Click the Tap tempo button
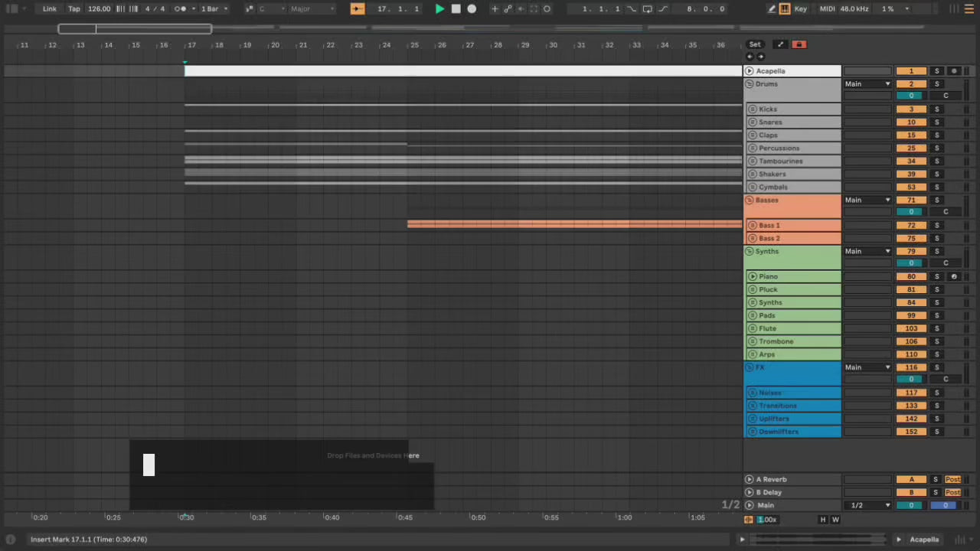Image resolution: width=980 pixels, height=551 pixels. (x=74, y=9)
